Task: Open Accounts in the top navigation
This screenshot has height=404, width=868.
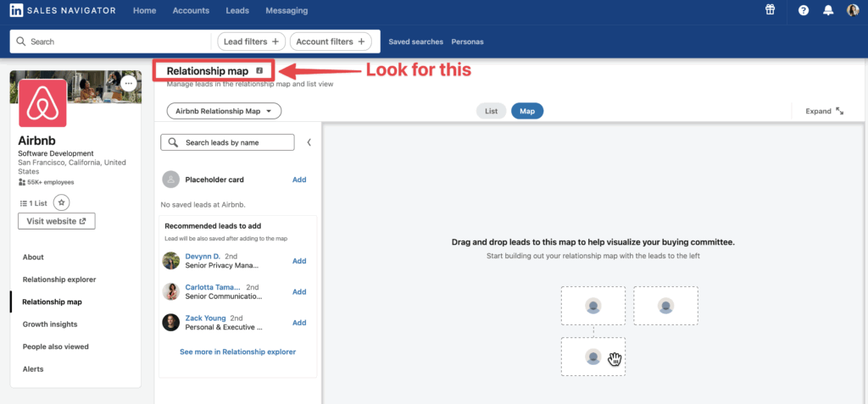Action: tap(191, 10)
